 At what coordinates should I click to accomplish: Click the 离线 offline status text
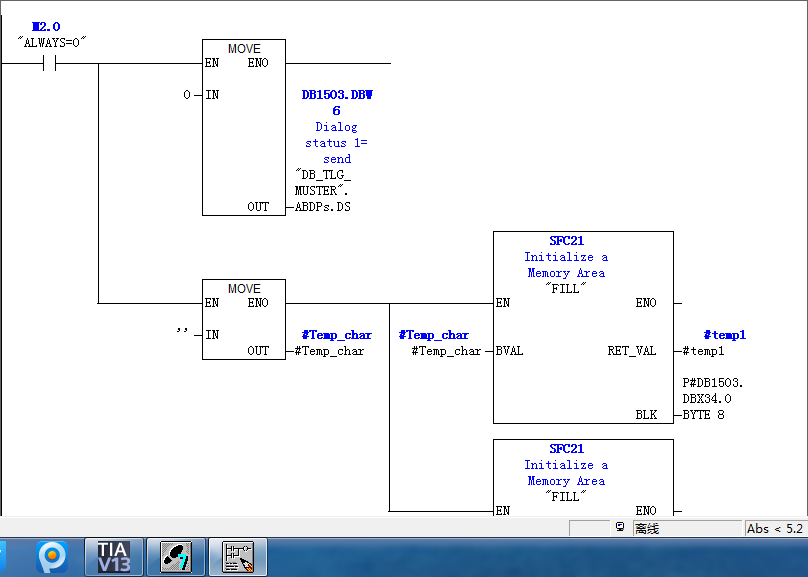(x=647, y=528)
